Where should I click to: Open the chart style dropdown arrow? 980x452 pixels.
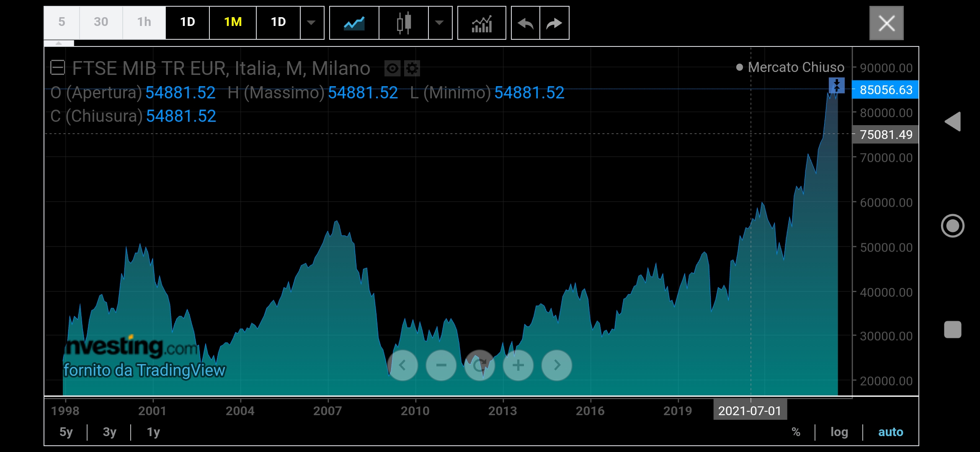click(x=440, y=23)
